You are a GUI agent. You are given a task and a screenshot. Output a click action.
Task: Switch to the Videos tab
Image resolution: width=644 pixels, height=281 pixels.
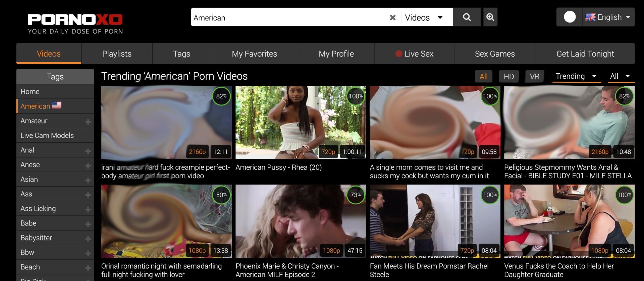(x=49, y=54)
